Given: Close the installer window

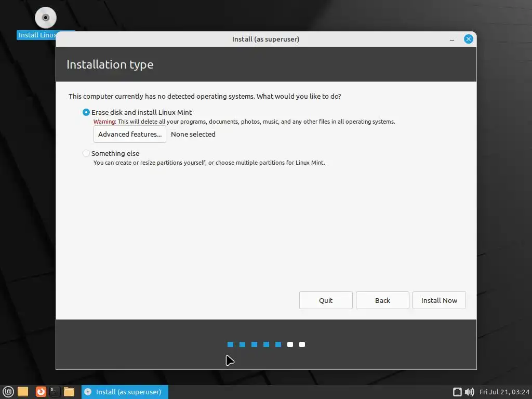Looking at the screenshot, I should [x=469, y=39].
